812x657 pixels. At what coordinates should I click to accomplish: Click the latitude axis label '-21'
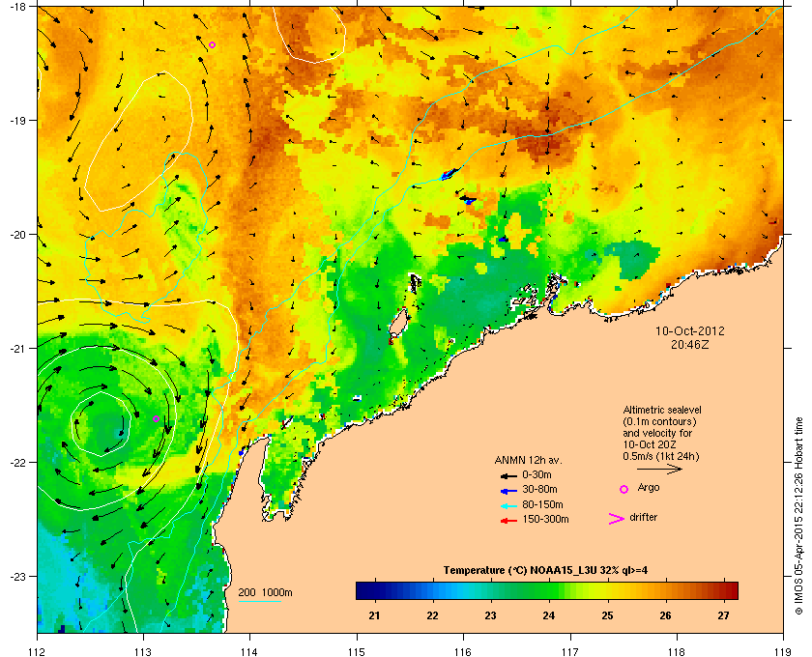tap(17, 349)
